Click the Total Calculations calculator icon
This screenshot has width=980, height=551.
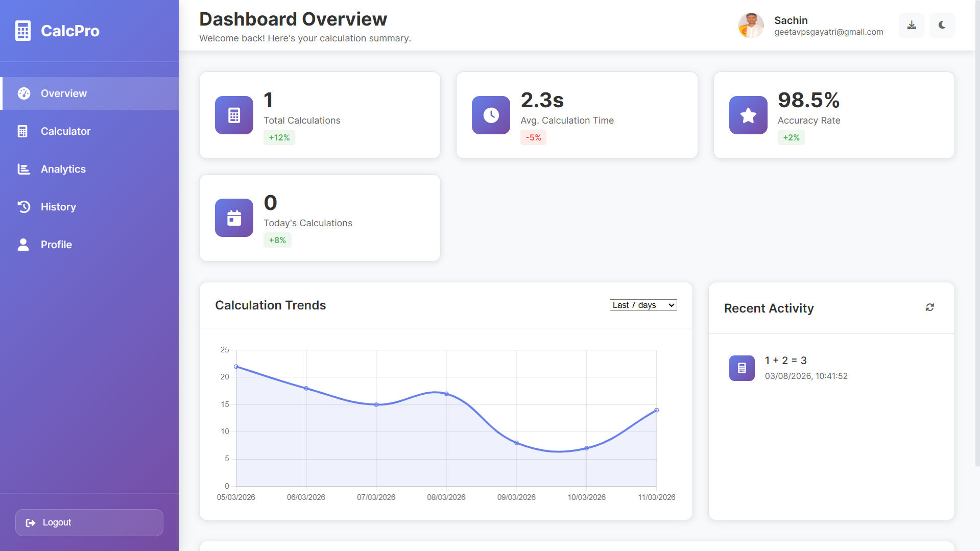(x=234, y=115)
